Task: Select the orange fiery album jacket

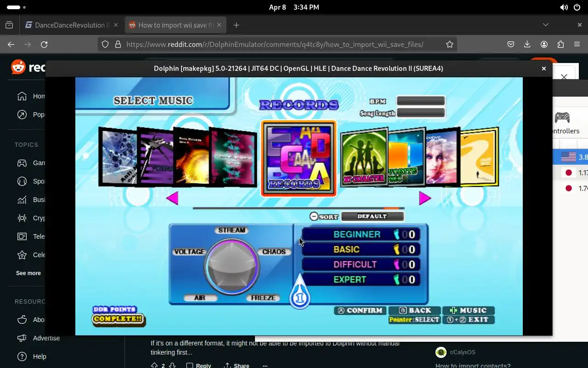Action: coord(192,157)
